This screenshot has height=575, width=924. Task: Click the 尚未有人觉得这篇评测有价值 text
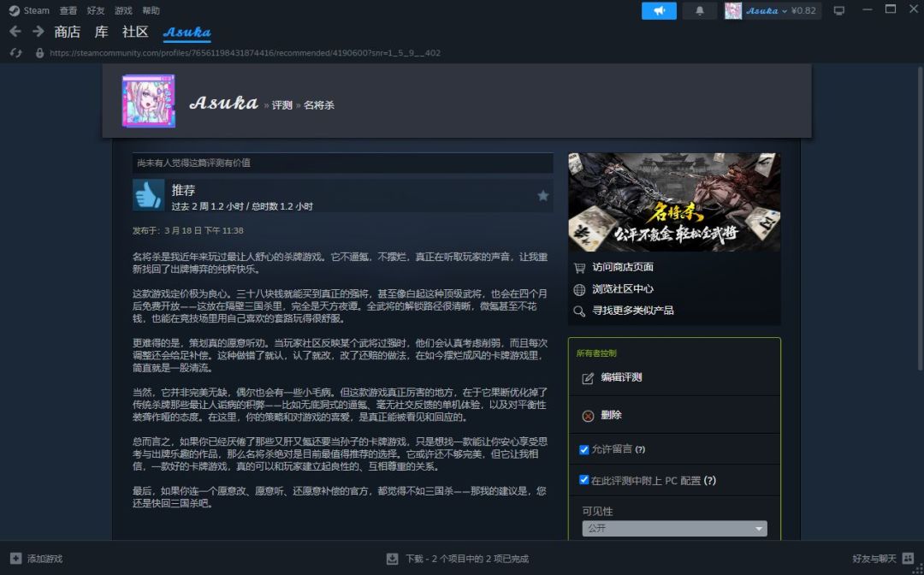(x=194, y=163)
